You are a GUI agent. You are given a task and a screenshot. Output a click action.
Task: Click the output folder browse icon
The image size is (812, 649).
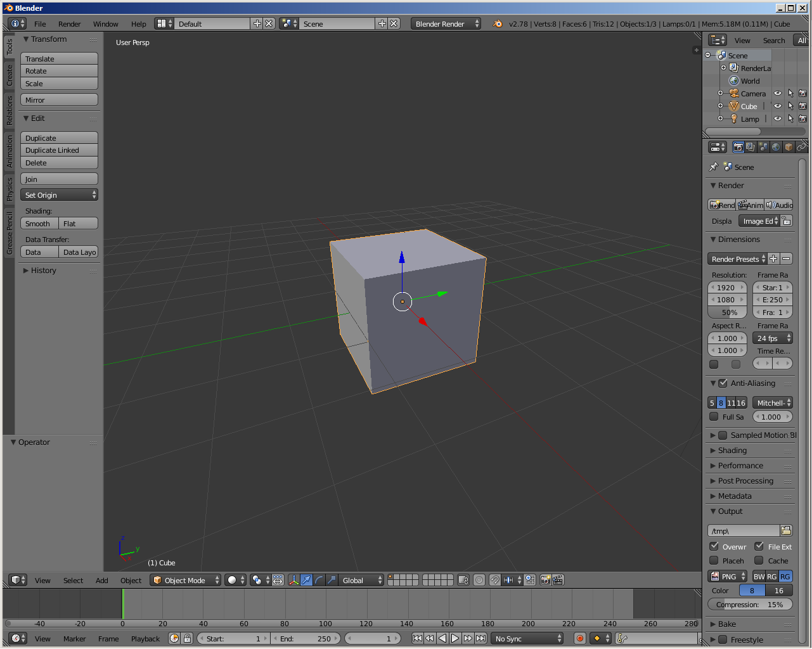pyautogui.click(x=786, y=530)
